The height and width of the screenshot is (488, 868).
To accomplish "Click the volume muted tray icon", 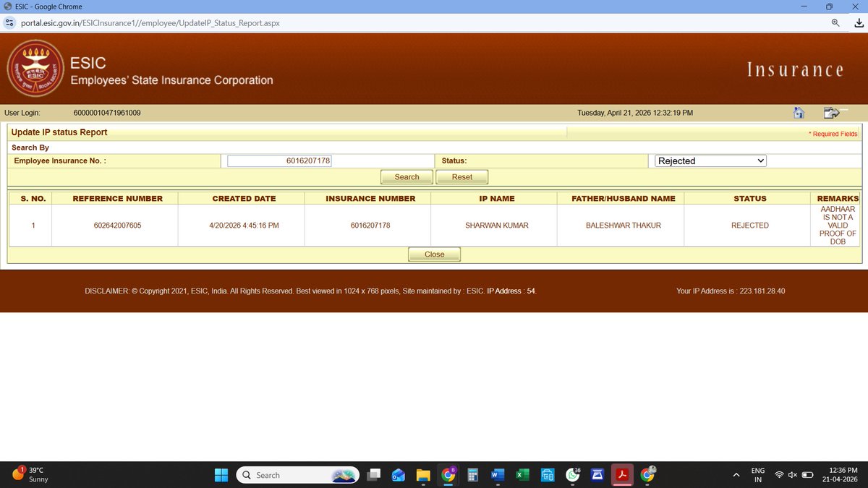I will click(x=792, y=475).
